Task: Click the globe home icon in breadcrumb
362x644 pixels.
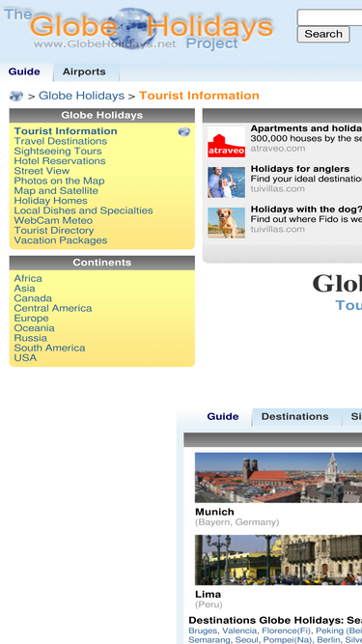Action: pyautogui.click(x=16, y=97)
